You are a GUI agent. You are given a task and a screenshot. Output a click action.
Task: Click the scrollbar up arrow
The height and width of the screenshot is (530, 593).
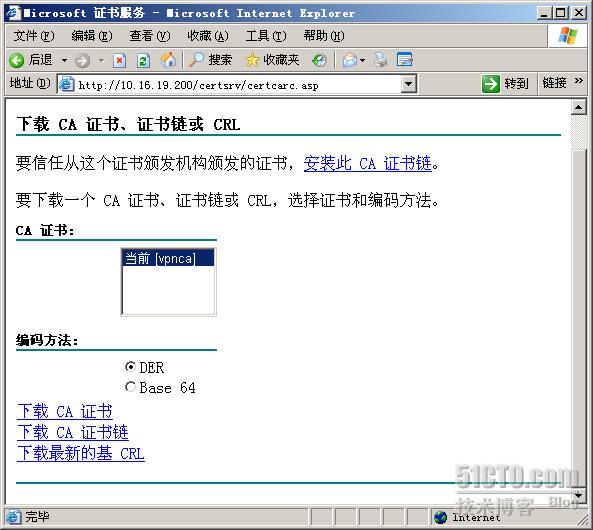point(578,107)
